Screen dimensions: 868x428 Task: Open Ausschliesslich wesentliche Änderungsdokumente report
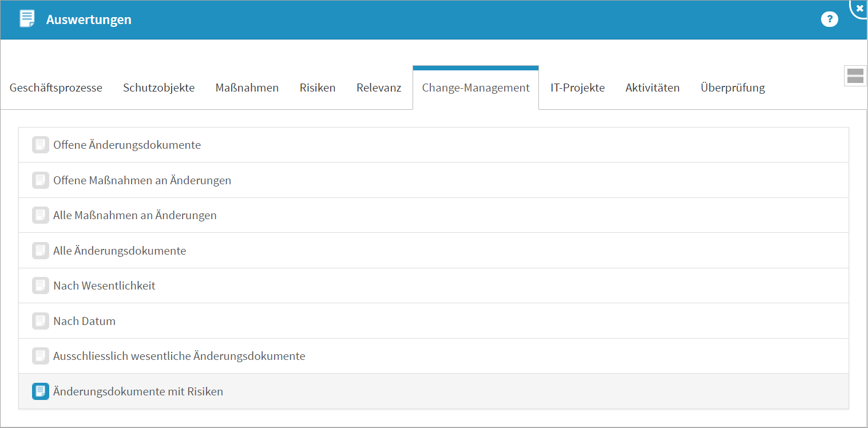[179, 356]
